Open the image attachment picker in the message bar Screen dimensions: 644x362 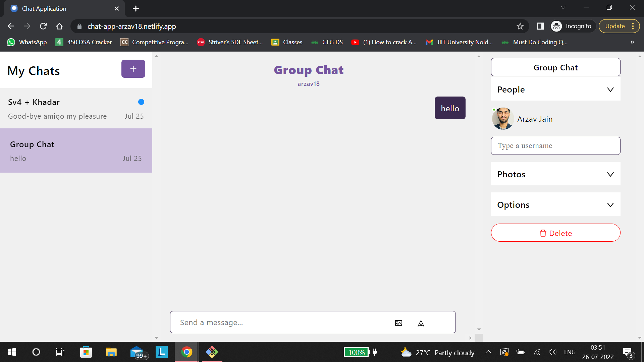tap(398, 323)
